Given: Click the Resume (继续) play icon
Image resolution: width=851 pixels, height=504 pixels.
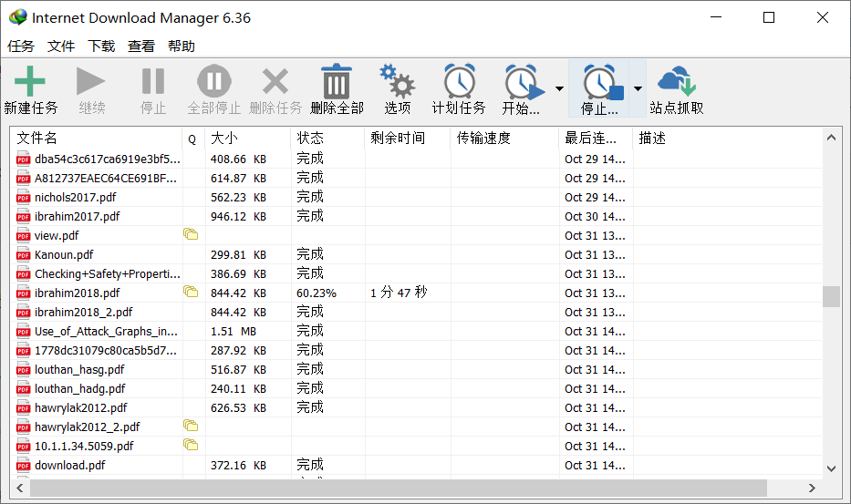Looking at the screenshot, I should [x=90, y=81].
